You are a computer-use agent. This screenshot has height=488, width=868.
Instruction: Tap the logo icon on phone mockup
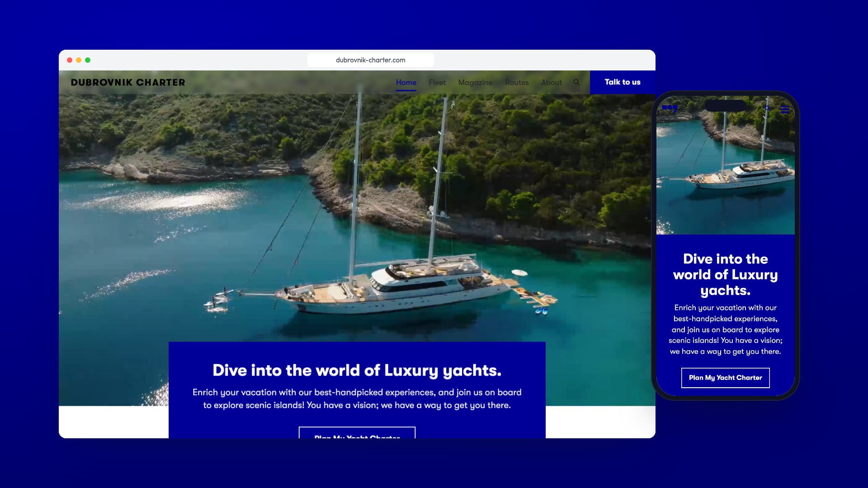point(670,108)
